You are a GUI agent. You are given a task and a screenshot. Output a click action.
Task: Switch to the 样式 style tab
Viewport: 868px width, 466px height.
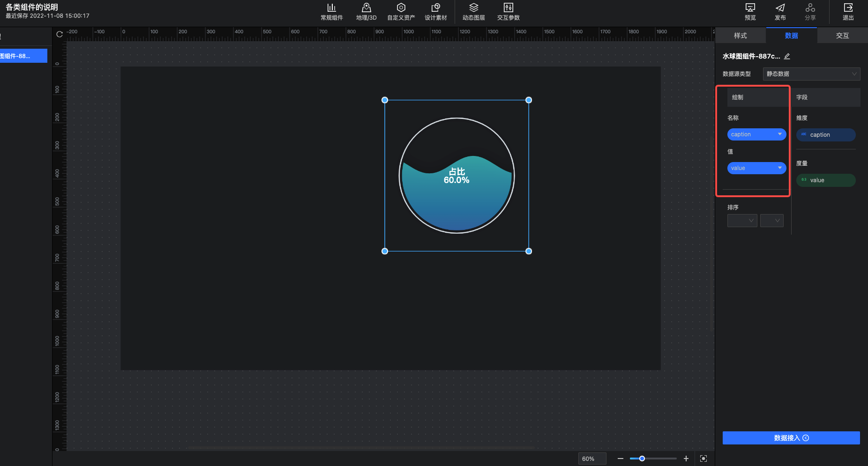741,36
